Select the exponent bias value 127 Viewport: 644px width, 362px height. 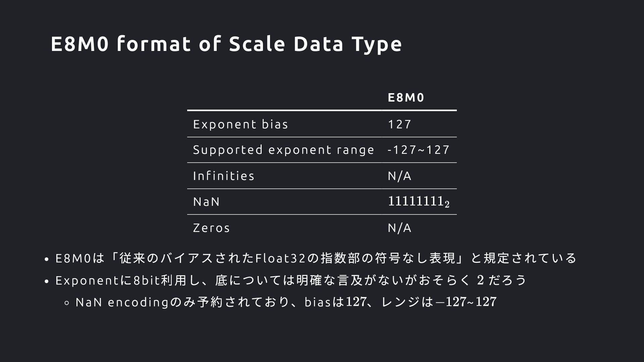399,124
